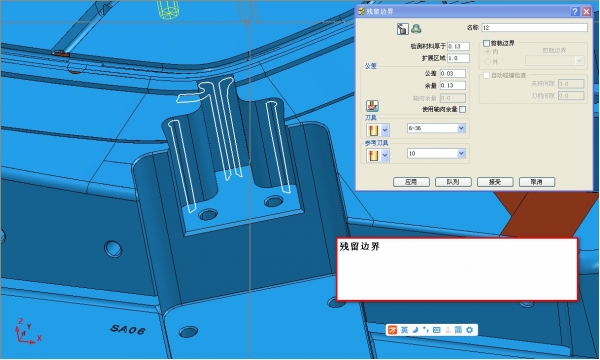Click the calculator icon beside the 名称 field
Screen dimensions: 600x360
(402, 29)
